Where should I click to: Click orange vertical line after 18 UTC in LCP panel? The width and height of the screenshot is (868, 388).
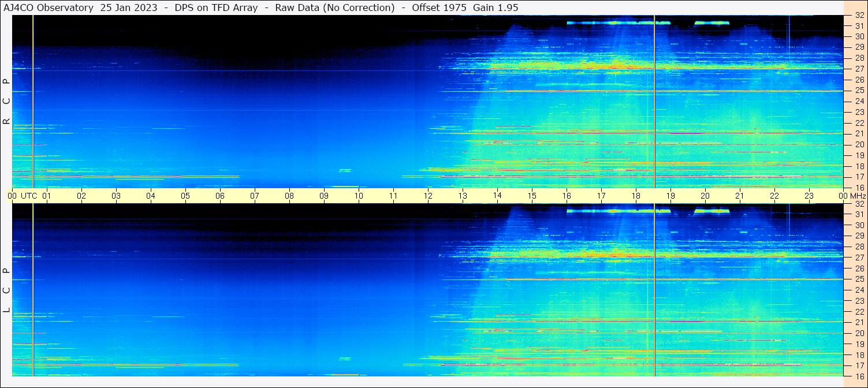coord(654,290)
